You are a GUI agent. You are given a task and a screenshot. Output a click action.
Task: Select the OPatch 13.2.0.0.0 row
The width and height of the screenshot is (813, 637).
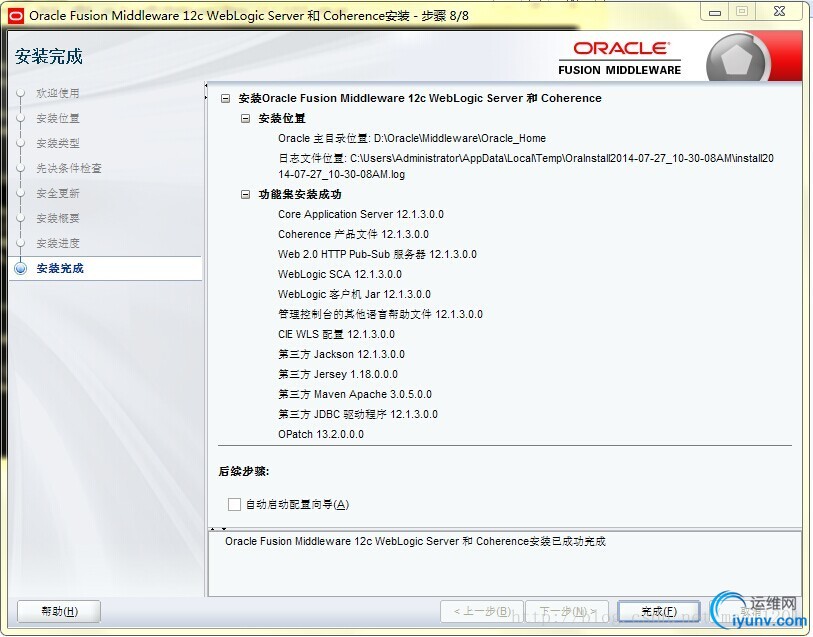coord(321,434)
